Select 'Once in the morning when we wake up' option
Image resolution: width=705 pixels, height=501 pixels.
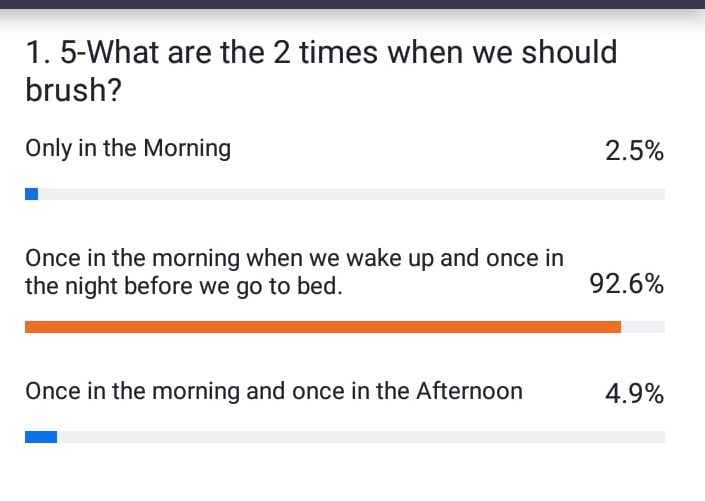click(x=294, y=272)
